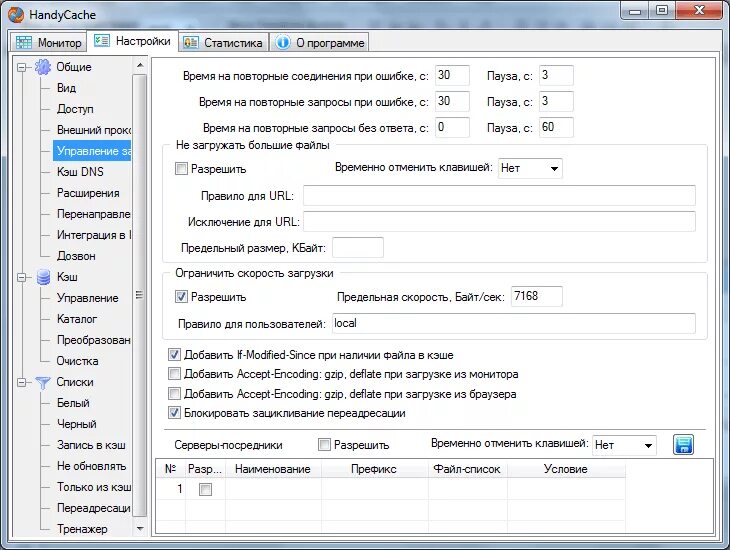Check the row 1 Разр checkbox
Screen dimensions: 730x550
pyautogui.click(x=205, y=489)
